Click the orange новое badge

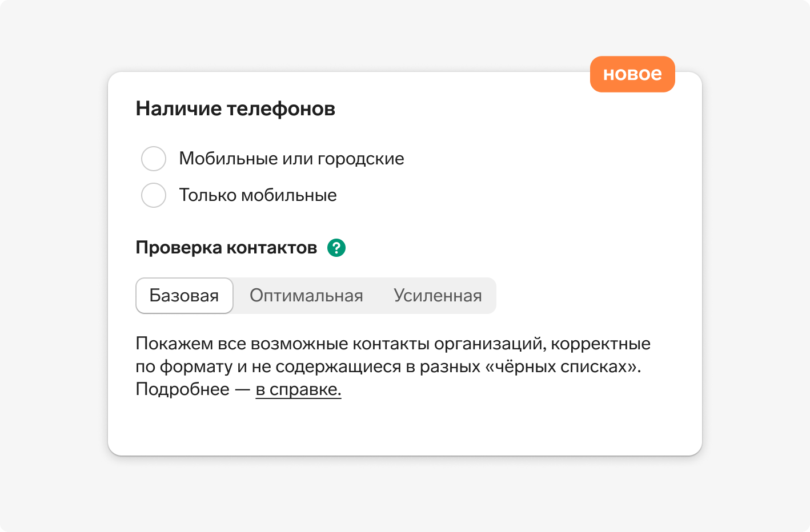pyautogui.click(x=632, y=74)
